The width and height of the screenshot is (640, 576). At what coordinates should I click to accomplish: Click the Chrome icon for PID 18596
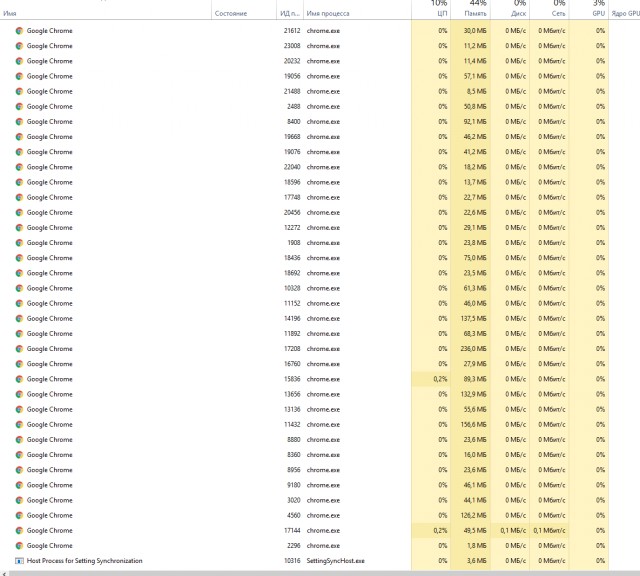pos(19,182)
